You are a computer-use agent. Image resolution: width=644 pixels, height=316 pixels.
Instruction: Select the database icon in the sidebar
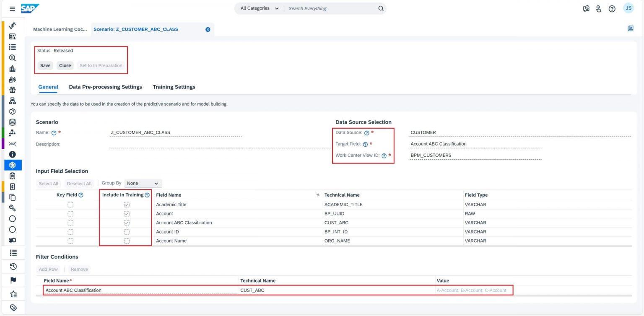coord(12,122)
